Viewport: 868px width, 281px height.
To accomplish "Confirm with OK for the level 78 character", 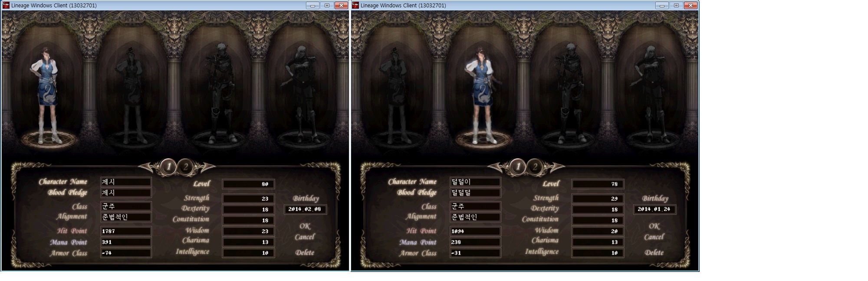I will pos(654,226).
